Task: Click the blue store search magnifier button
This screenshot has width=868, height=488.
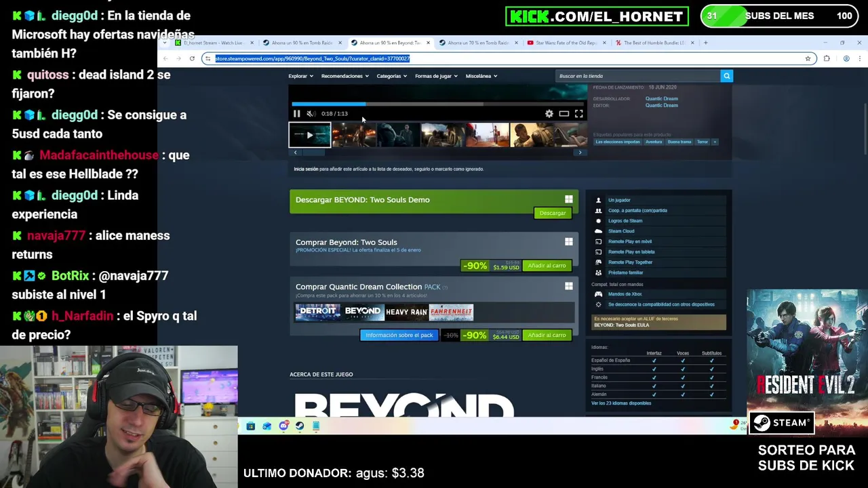Action: coord(726,76)
